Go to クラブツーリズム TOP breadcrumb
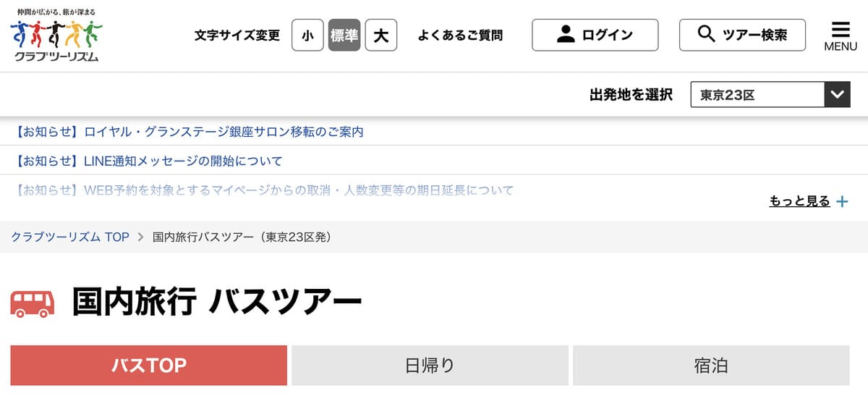This screenshot has height=396, width=868. [x=70, y=237]
